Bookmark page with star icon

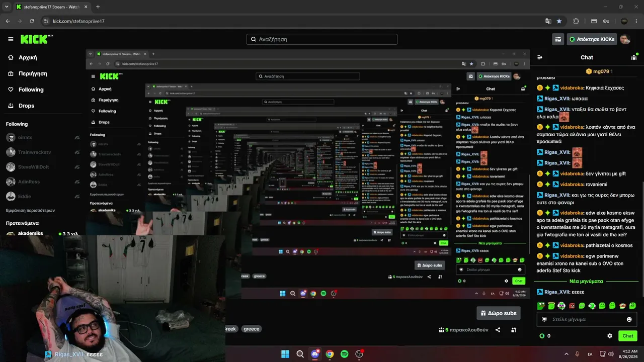tap(559, 21)
